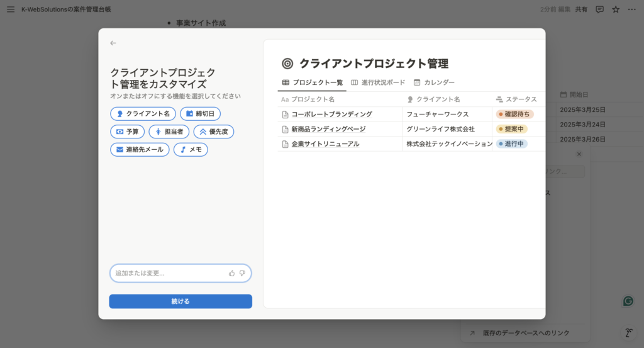Toggle the 締切日 feature chip
The image size is (644, 348).
tap(200, 114)
